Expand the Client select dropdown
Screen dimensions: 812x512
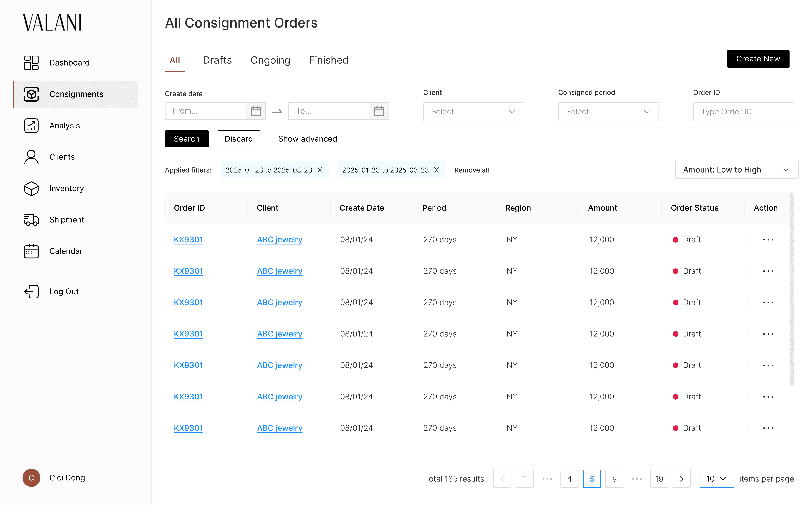pos(473,112)
